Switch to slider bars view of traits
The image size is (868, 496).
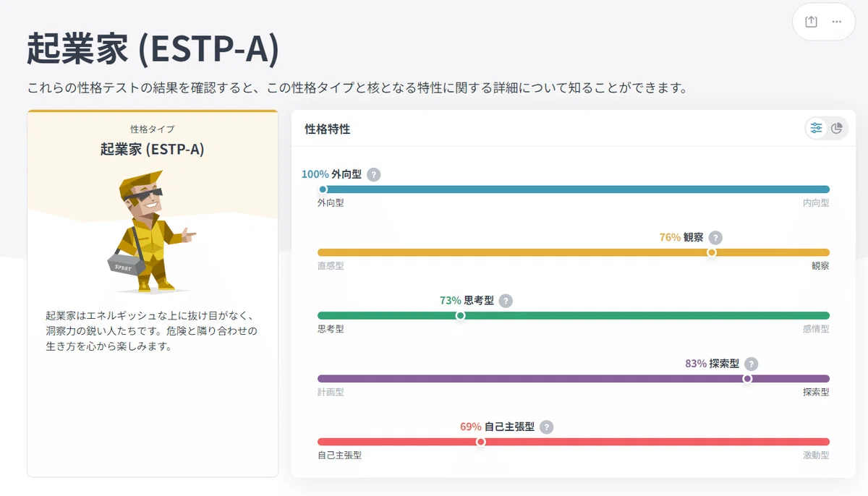point(817,128)
